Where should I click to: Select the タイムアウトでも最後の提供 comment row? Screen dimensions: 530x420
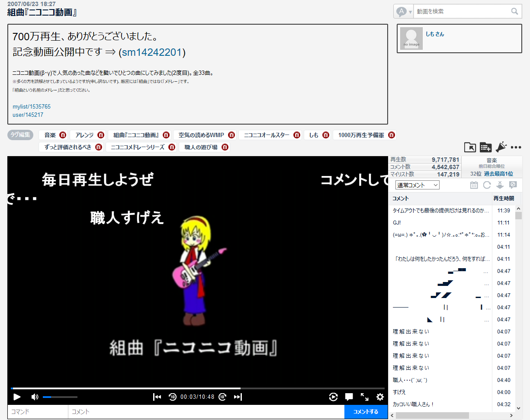point(452,211)
